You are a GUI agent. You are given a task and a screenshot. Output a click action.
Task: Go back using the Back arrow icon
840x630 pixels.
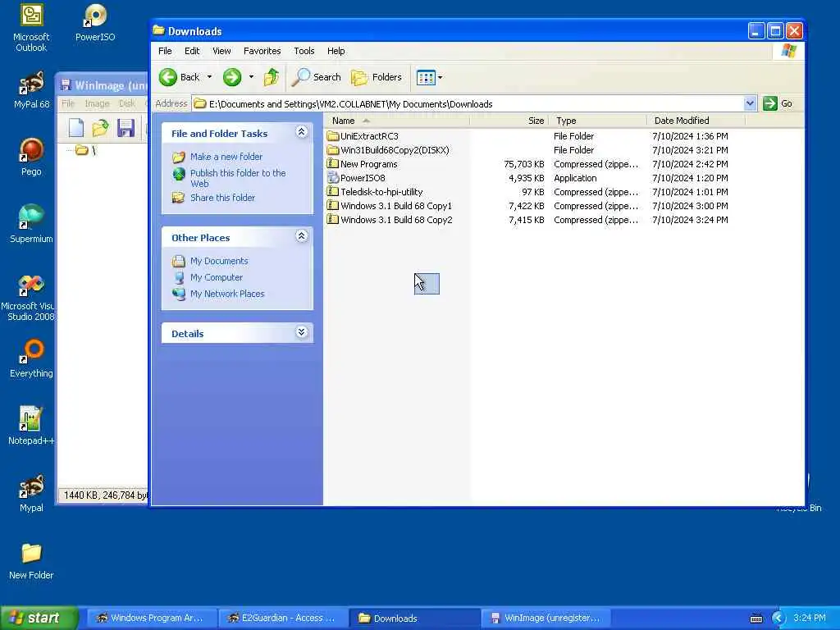click(167, 77)
